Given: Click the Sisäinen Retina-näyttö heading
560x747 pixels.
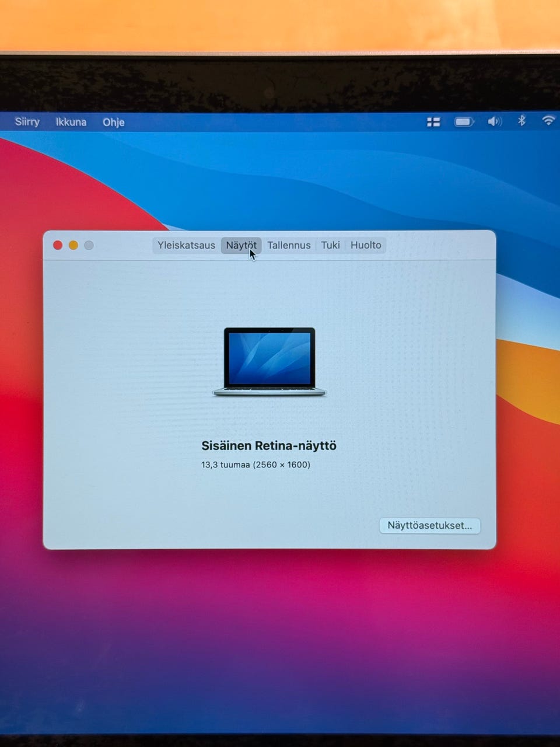Looking at the screenshot, I should coord(269,446).
